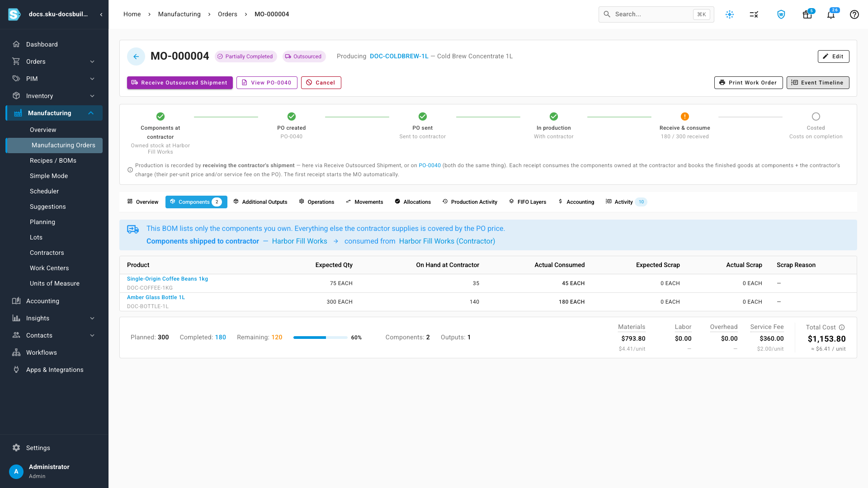Expand the Inventory menu chevron

tap(92, 96)
